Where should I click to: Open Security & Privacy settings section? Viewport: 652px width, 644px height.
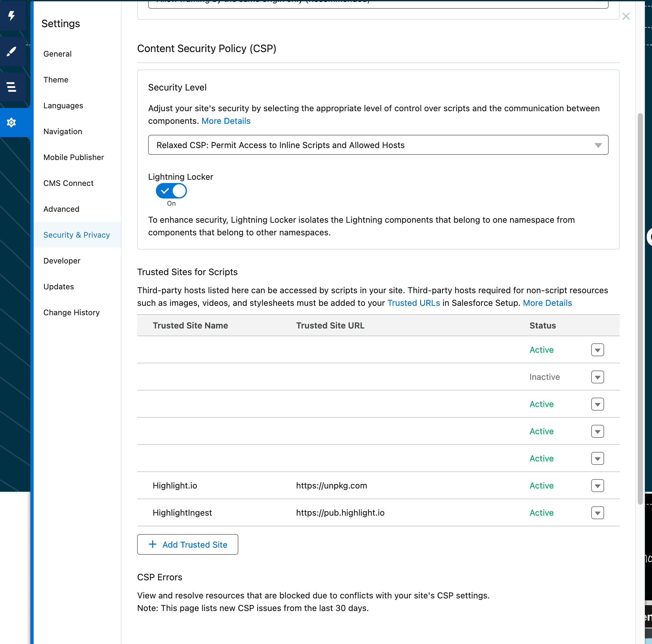(x=77, y=234)
